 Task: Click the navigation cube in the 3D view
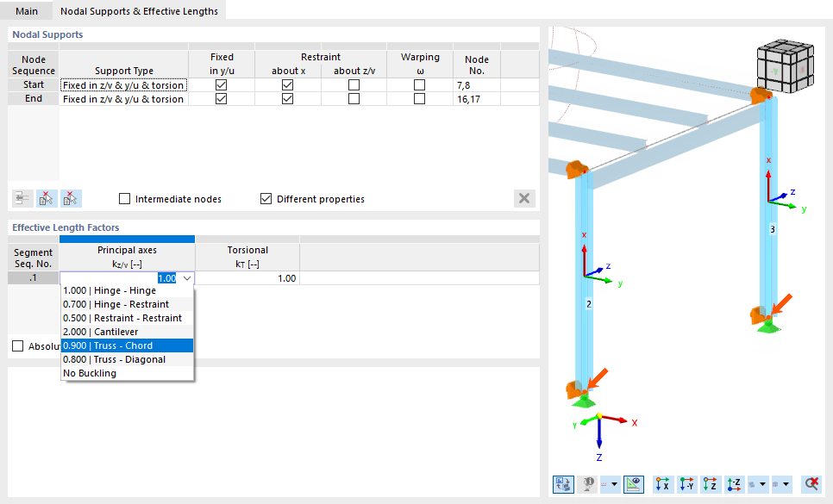pos(786,65)
